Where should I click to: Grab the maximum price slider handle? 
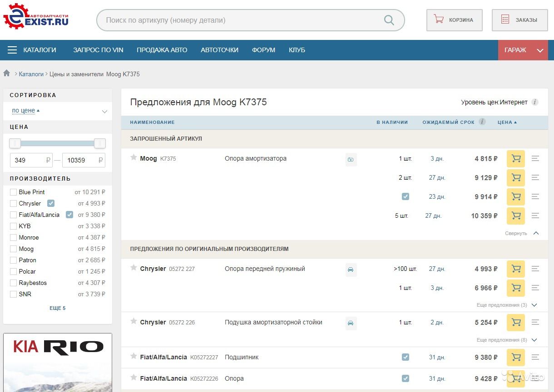coord(100,143)
